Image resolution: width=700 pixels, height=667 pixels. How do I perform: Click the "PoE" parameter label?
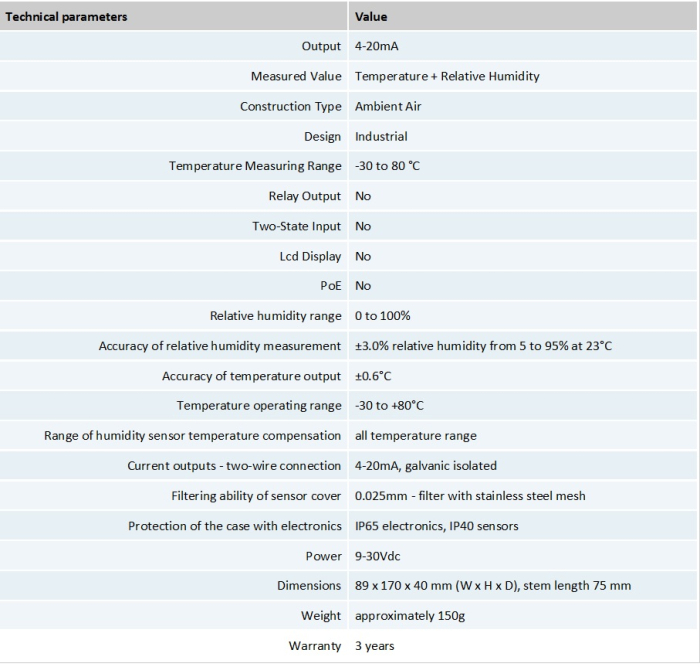click(x=331, y=286)
